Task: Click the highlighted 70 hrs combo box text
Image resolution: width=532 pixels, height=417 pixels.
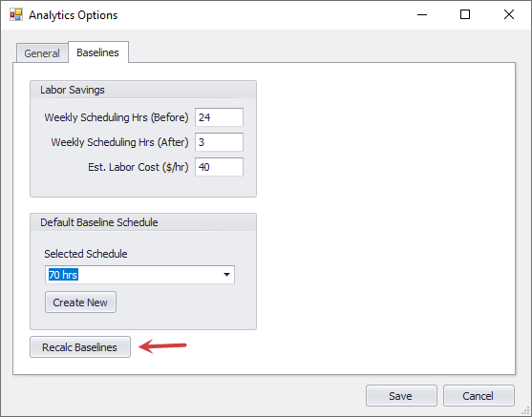Action: tap(63, 275)
